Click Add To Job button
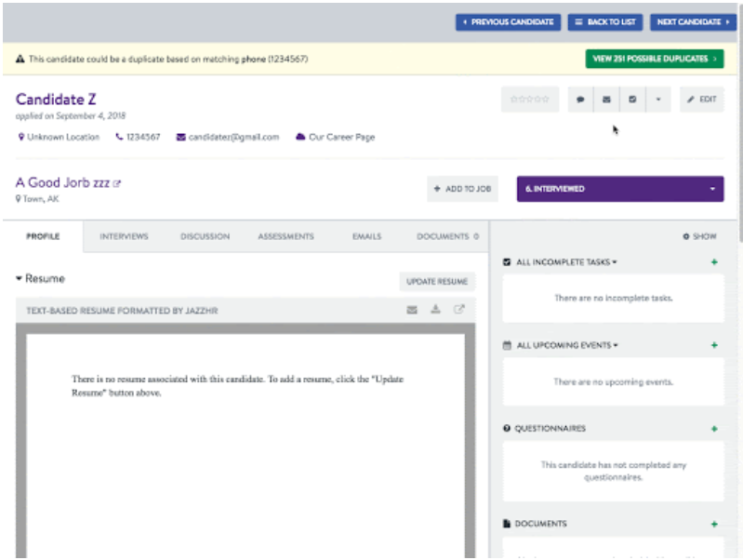The image size is (743, 560). tap(462, 189)
